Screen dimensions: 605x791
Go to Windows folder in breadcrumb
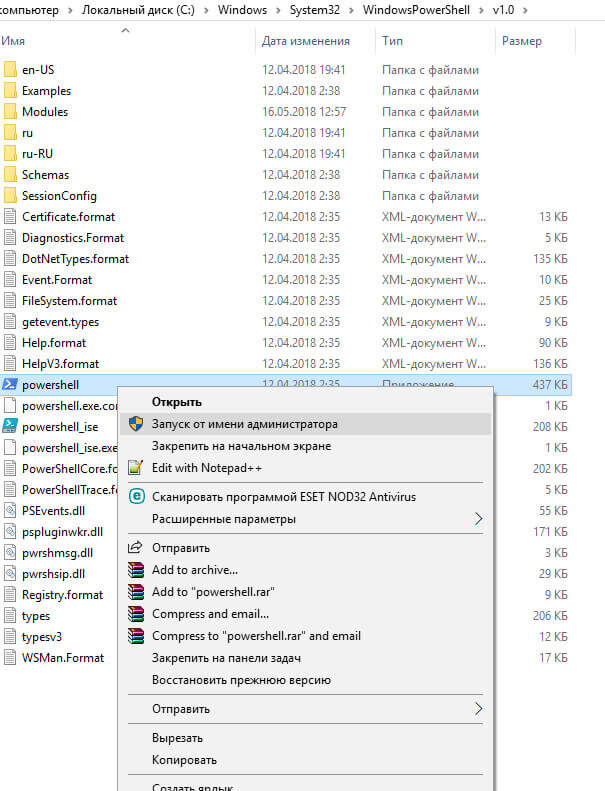(242, 10)
